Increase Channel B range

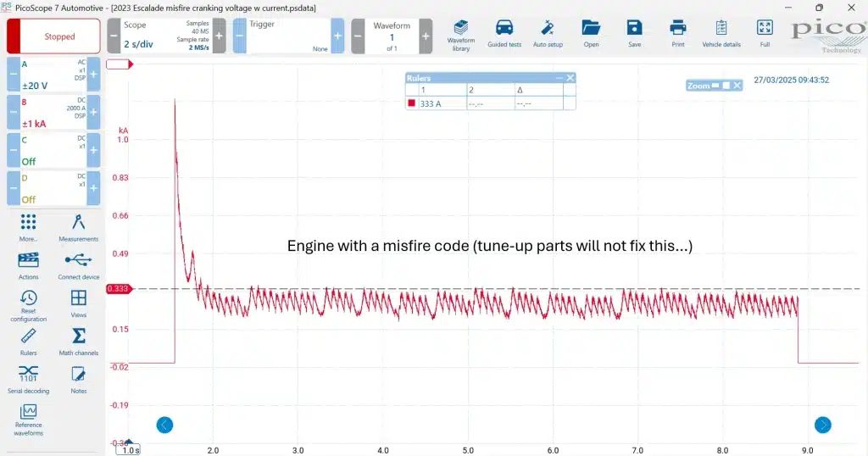pyautogui.click(x=93, y=113)
